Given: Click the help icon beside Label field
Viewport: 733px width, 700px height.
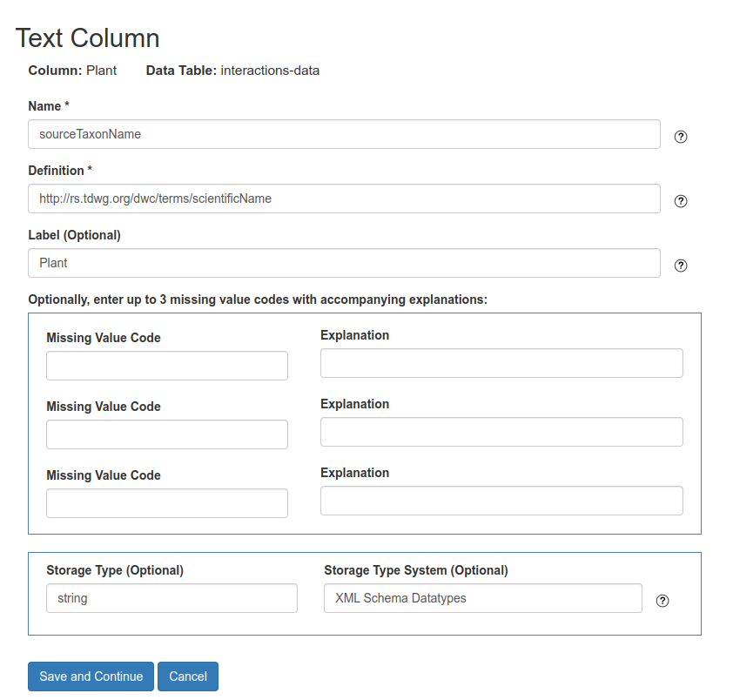Looking at the screenshot, I should tap(681, 266).
